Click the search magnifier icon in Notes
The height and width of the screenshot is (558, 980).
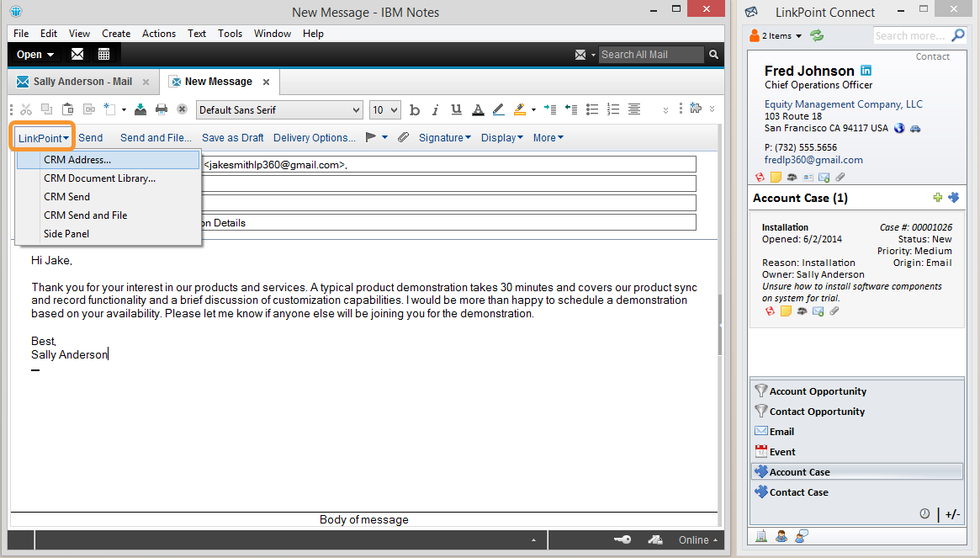point(713,55)
